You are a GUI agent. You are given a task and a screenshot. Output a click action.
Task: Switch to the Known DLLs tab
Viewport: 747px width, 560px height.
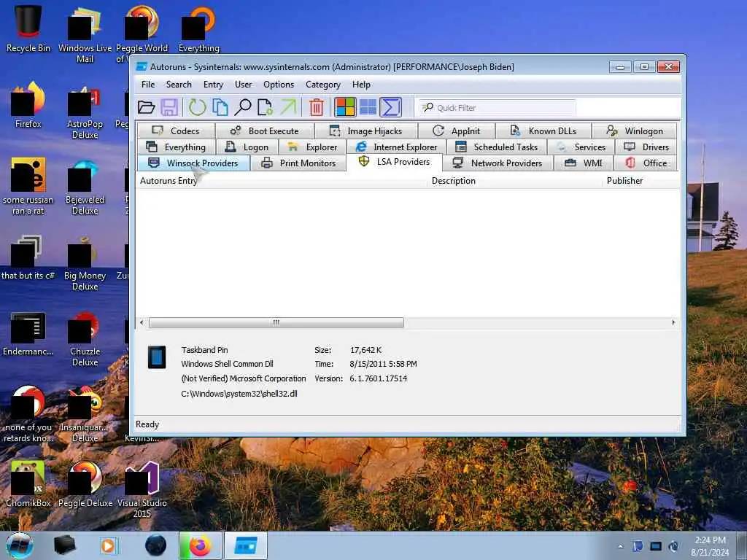(543, 131)
